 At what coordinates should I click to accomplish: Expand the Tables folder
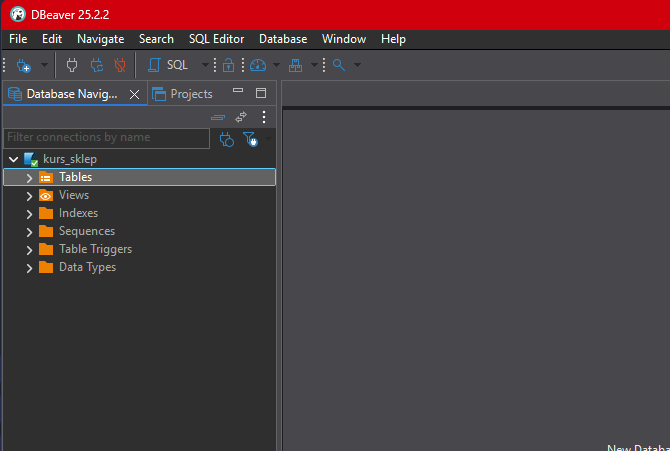click(x=29, y=178)
